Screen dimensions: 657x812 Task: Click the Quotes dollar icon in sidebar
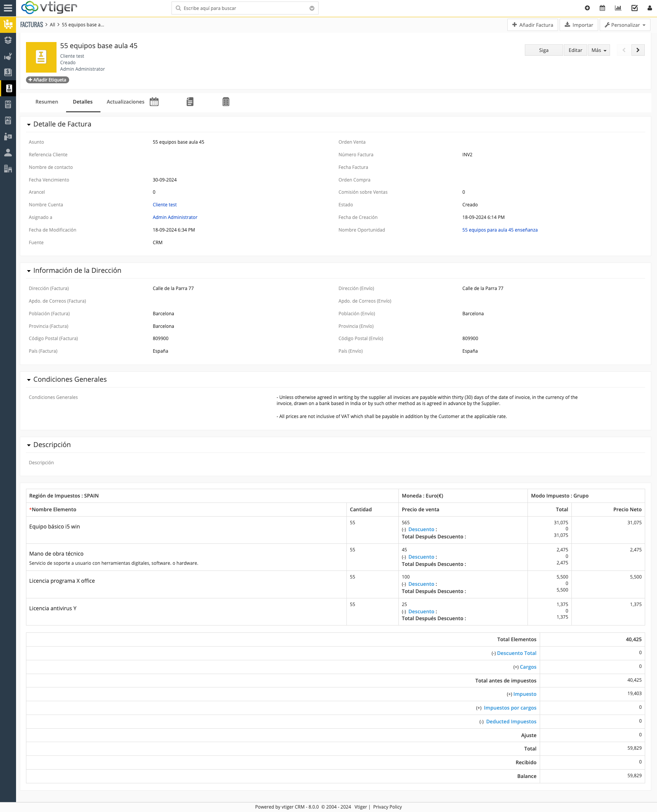tap(8, 72)
